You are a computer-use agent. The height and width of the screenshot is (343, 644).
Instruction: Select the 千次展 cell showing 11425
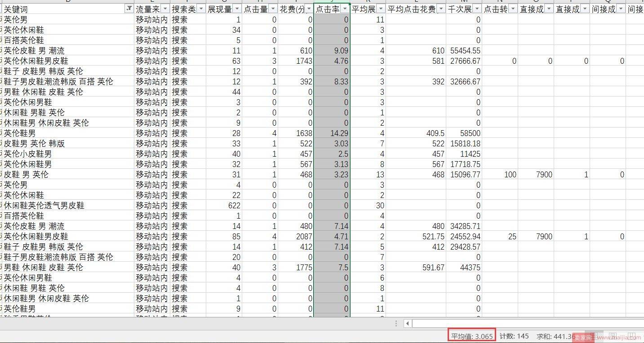point(464,154)
